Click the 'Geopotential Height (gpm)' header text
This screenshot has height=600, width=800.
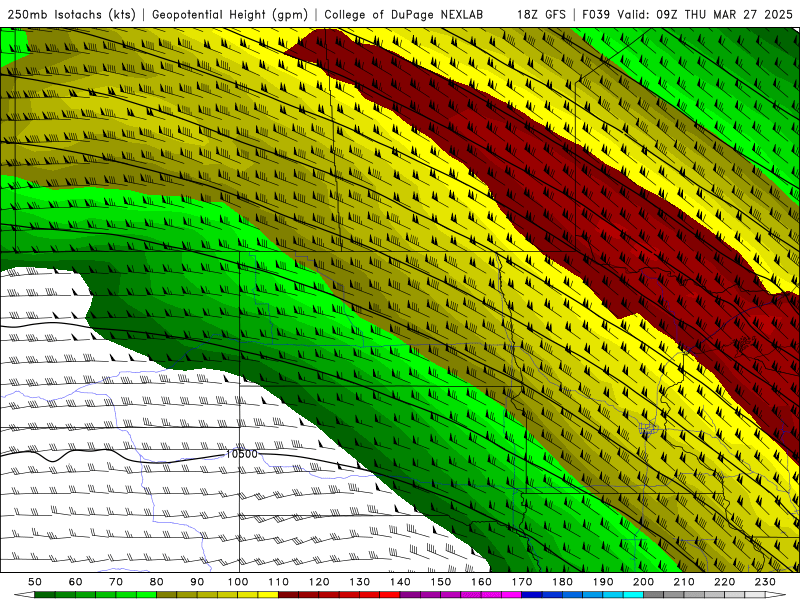point(230,14)
